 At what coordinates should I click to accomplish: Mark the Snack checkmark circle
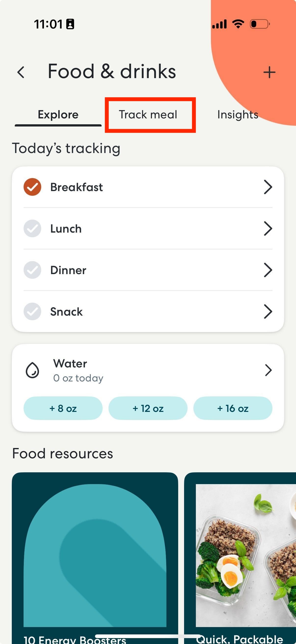[x=32, y=311]
